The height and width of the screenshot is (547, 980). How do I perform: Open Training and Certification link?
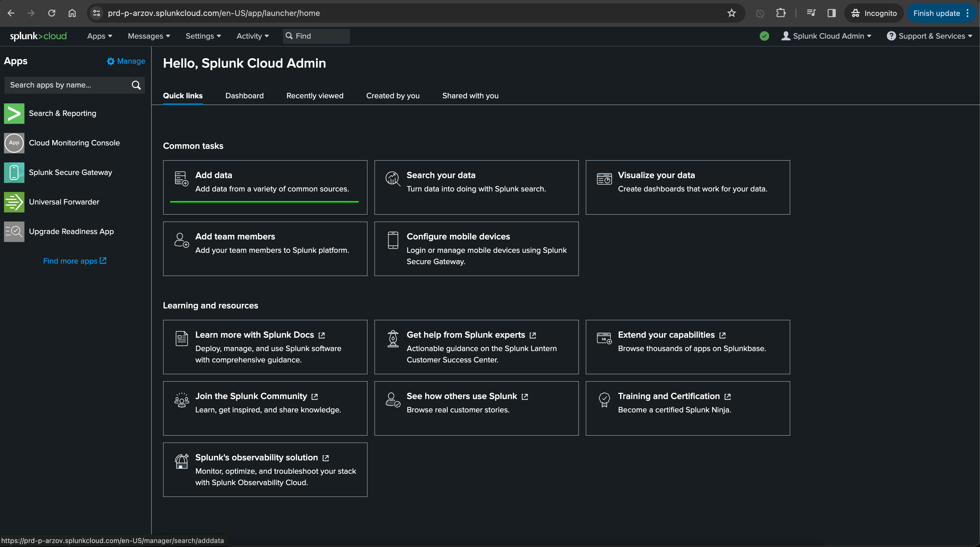(674, 396)
